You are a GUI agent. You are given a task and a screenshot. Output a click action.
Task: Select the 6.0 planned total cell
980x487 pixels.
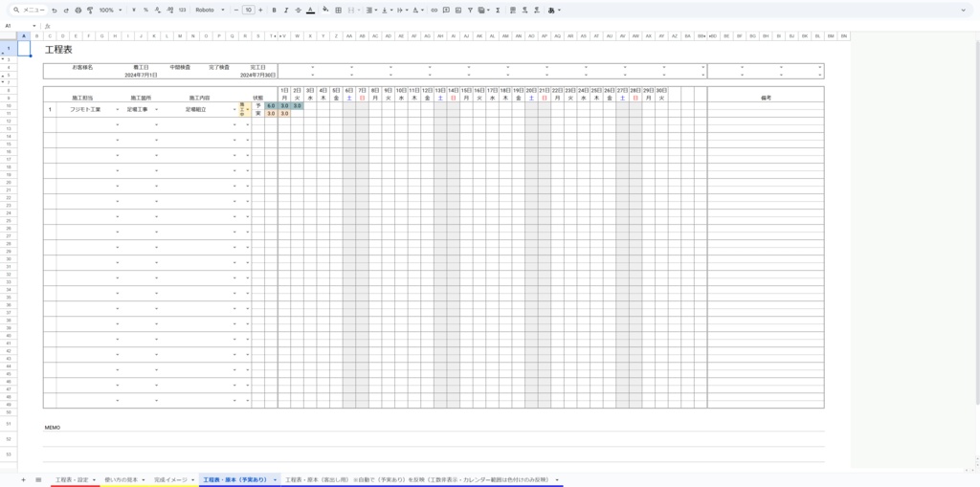271,105
